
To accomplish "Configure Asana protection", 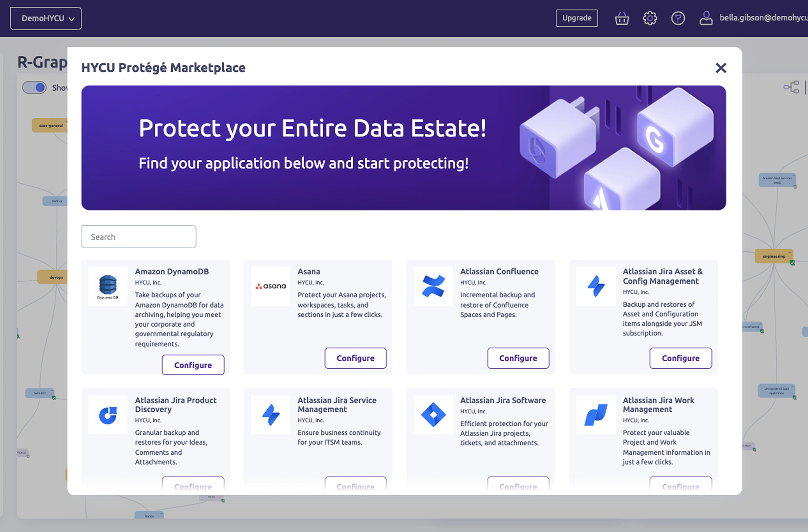I will click(355, 358).
